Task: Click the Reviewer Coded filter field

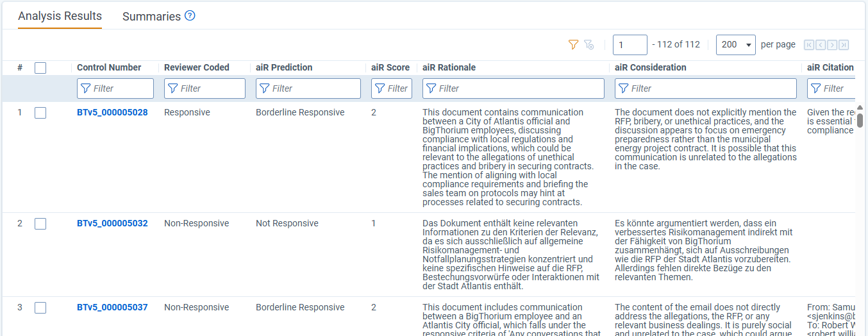Action: (x=204, y=88)
